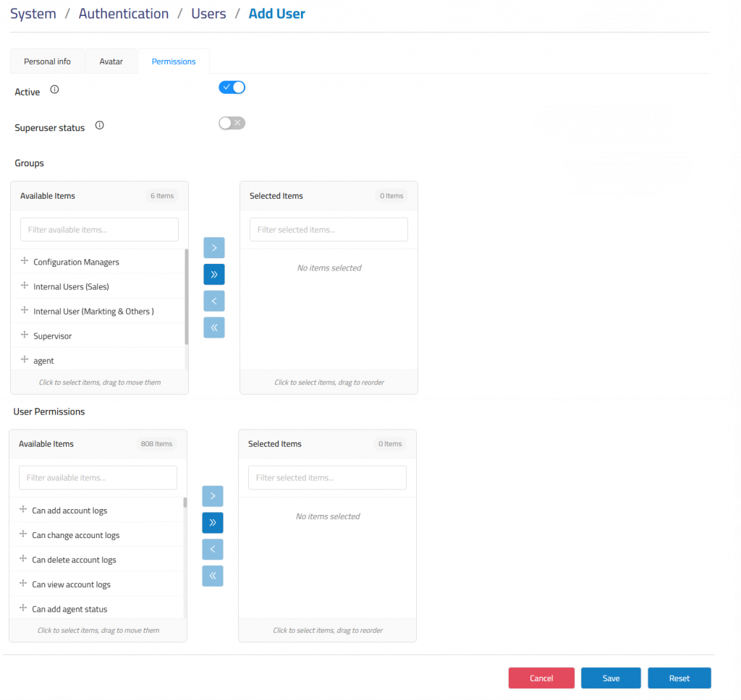Image resolution: width=741 pixels, height=700 pixels.
Task: Click the User Permissions available list scrollbar
Action: point(185,503)
